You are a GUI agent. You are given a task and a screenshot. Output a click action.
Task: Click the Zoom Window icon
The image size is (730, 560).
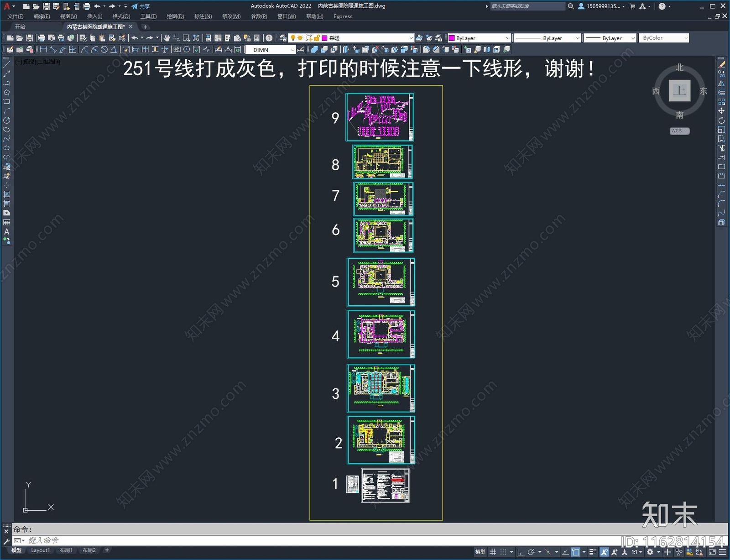[186, 38]
